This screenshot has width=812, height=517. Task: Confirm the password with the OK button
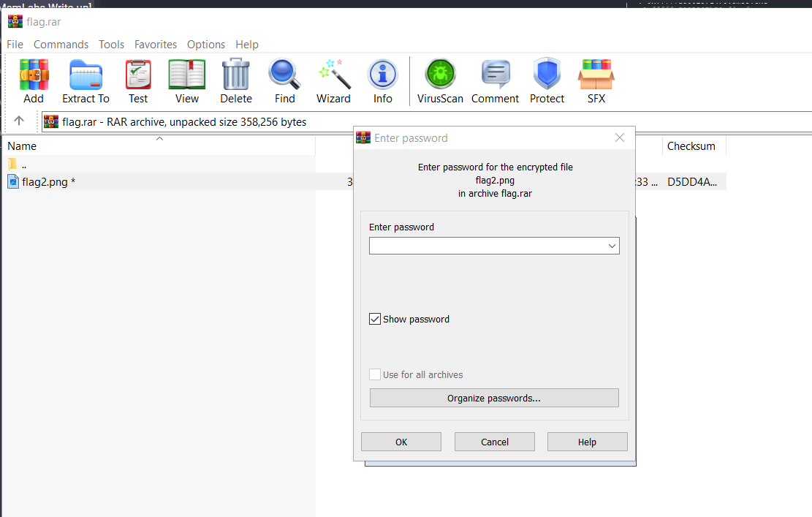tap(401, 442)
